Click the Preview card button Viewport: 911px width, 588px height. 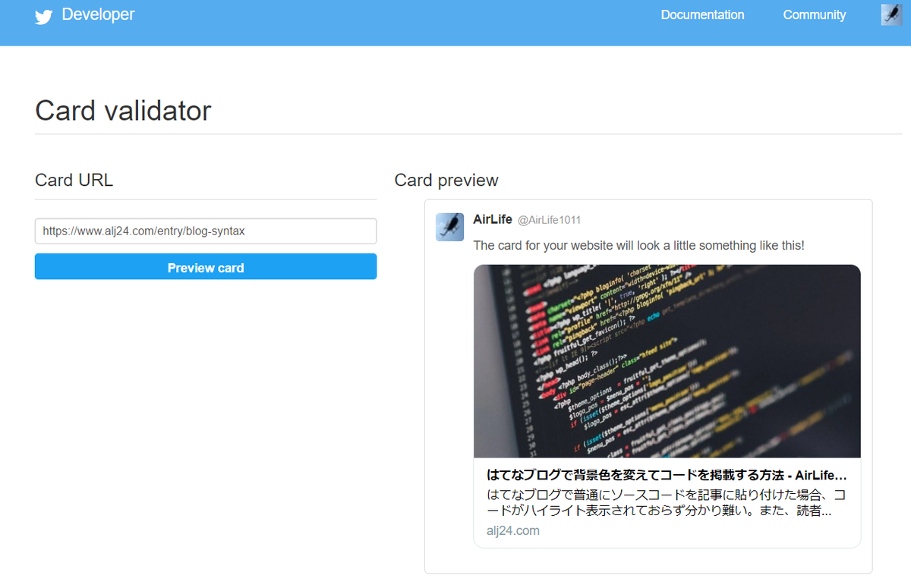pos(206,267)
